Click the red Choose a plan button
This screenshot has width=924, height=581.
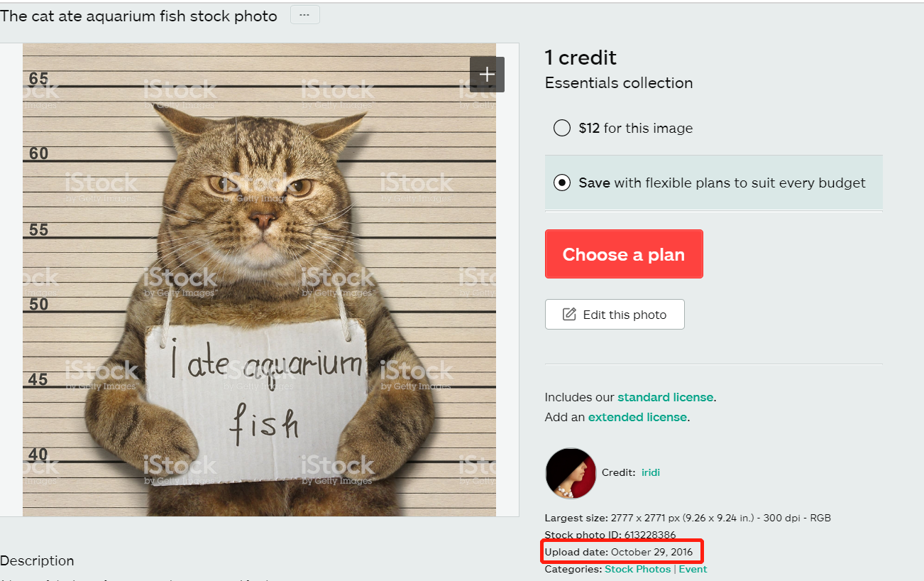click(x=624, y=254)
